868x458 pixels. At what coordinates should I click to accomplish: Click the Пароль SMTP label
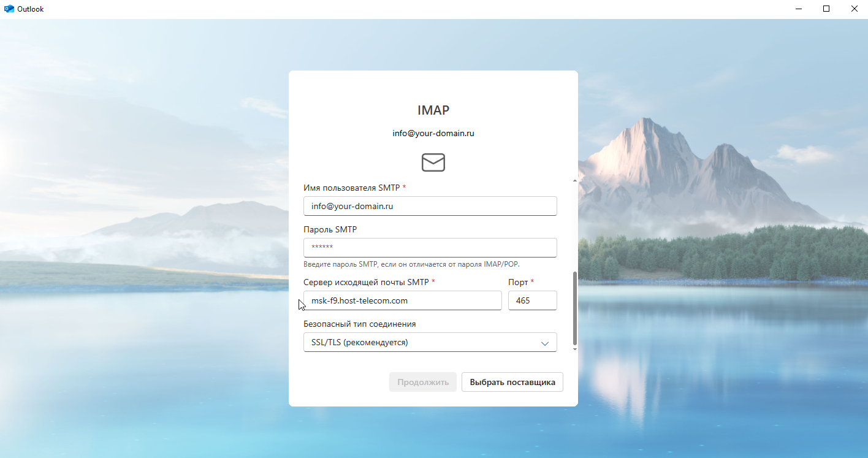click(330, 229)
